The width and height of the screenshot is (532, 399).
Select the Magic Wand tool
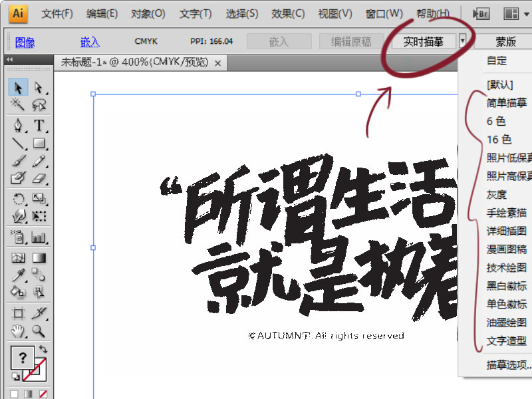point(18,105)
